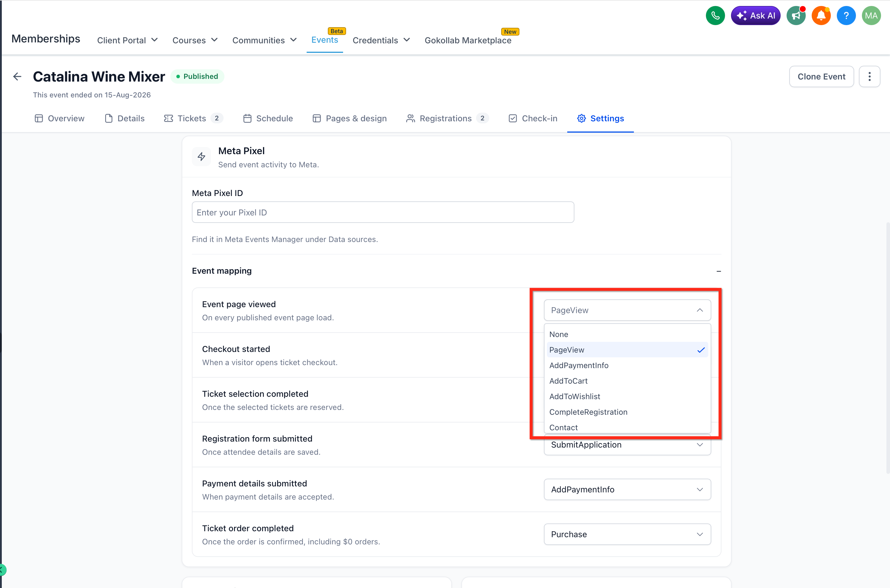The height and width of the screenshot is (588, 890).
Task: Expand the Courses menu
Action: point(195,40)
